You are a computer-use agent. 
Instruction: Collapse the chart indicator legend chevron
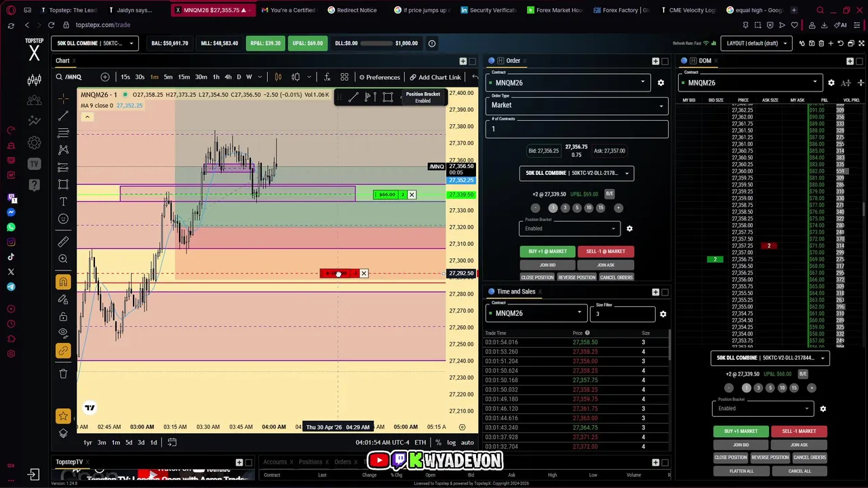[x=87, y=117]
